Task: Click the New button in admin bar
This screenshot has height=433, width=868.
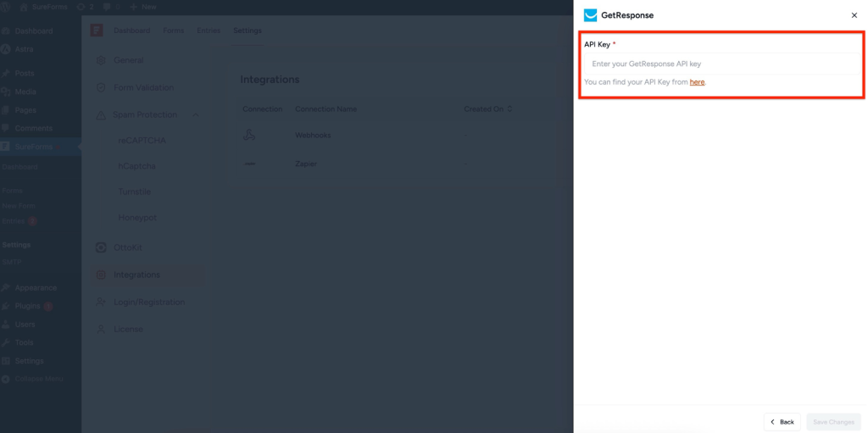Action: coord(142,7)
